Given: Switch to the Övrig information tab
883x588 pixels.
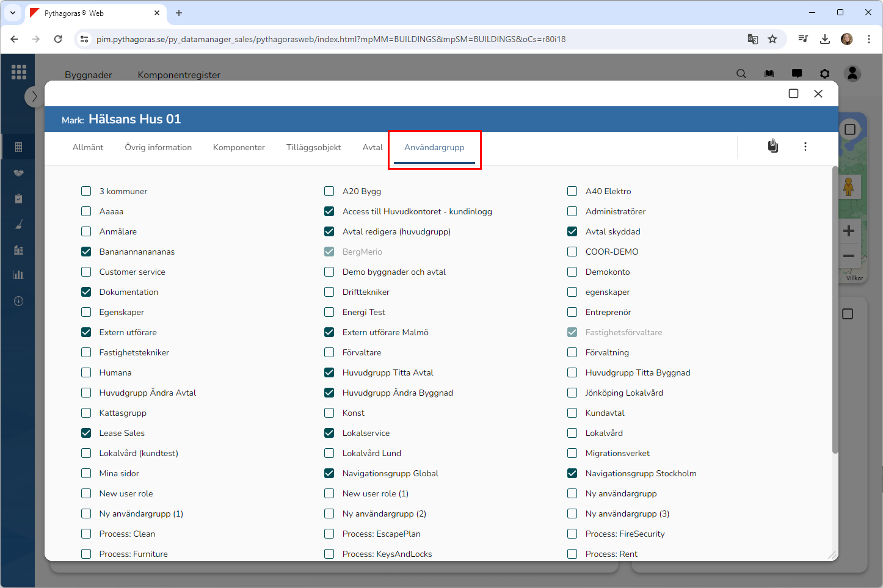Looking at the screenshot, I should pyautogui.click(x=158, y=147).
